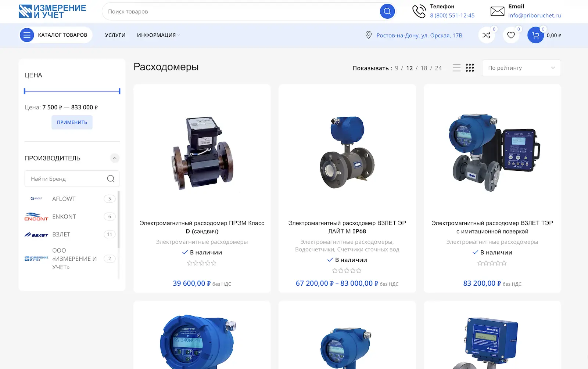
Task: Click the brand list scrollbar
Action: click(118, 220)
